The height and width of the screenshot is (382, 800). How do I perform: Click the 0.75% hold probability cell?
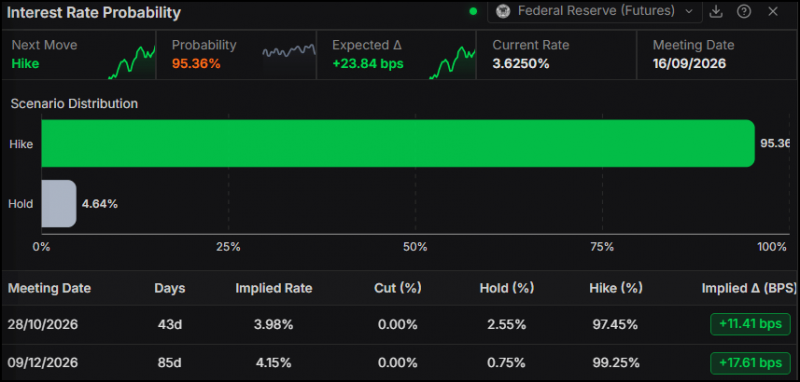click(x=507, y=363)
